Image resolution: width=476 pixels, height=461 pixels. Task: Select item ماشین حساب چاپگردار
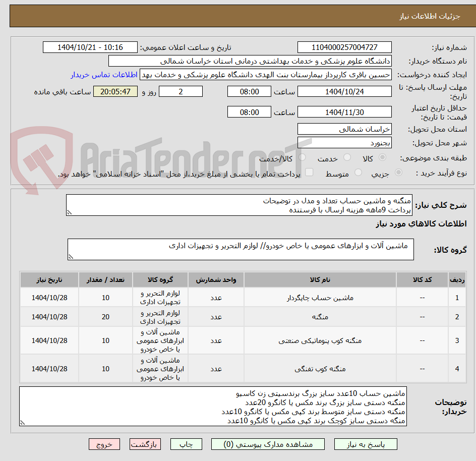pyautogui.click(x=320, y=298)
